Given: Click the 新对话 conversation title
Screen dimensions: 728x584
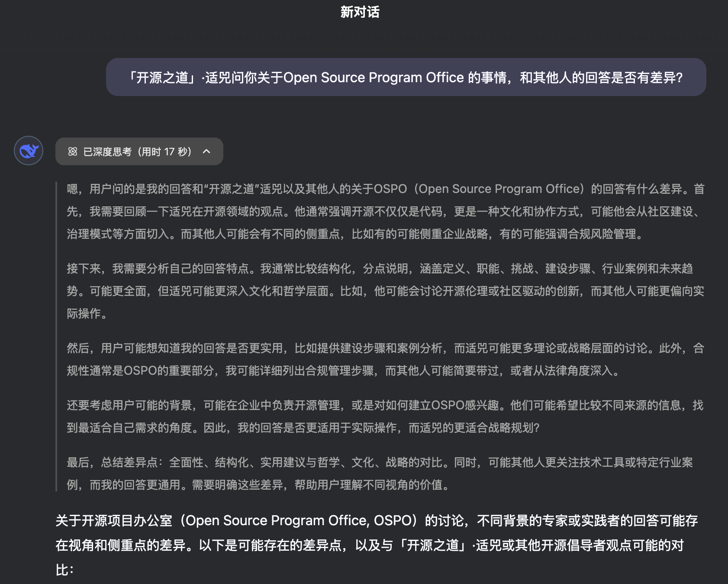Looking at the screenshot, I should click(x=360, y=12).
